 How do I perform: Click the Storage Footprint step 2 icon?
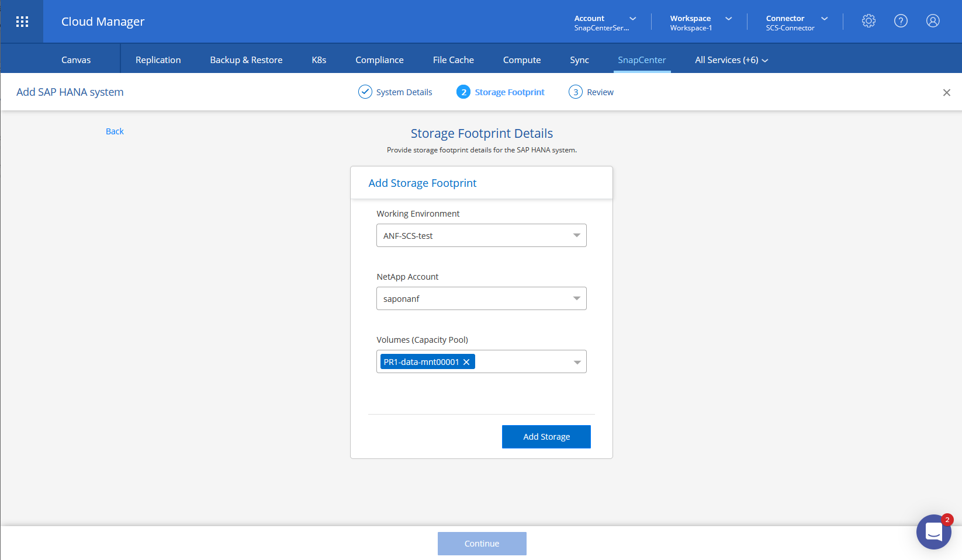pos(463,92)
